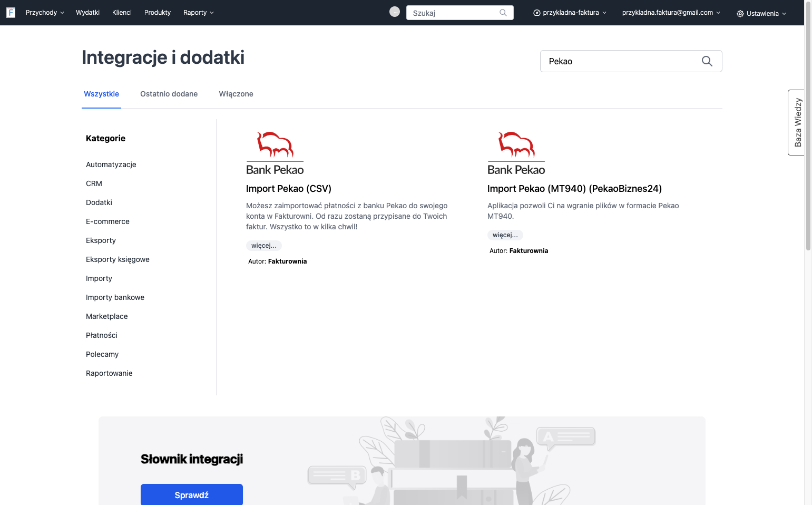Open the Import Pekao (CSV) title
The image size is (812, 505).
(x=289, y=189)
